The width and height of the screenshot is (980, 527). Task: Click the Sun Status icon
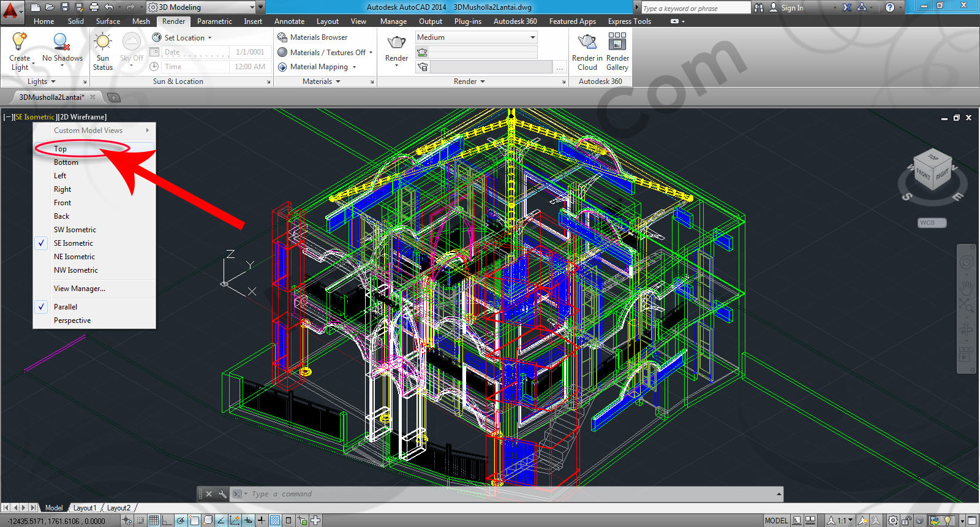click(102, 42)
